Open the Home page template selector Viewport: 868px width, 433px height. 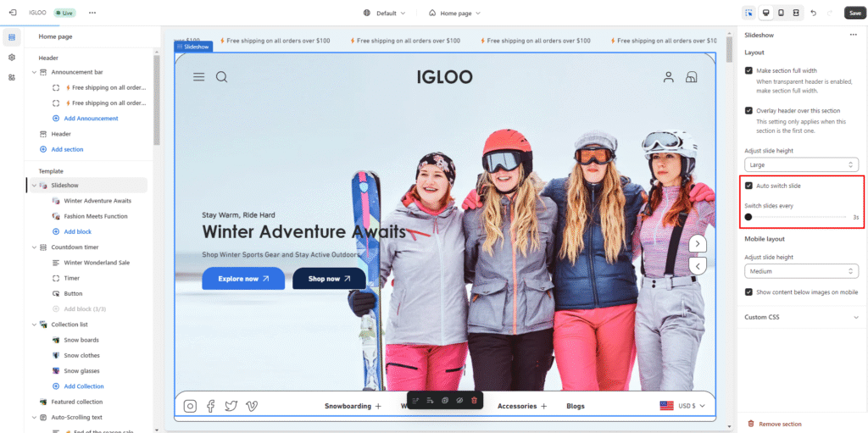[x=455, y=13]
